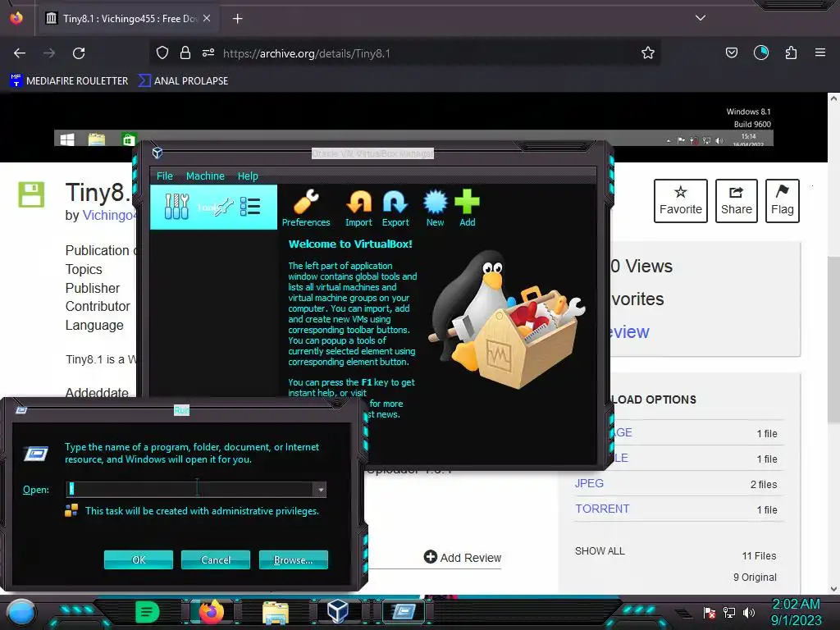Image resolution: width=840 pixels, height=630 pixels.
Task: Click the Share button on archive.org
Action: pos(736,201)
